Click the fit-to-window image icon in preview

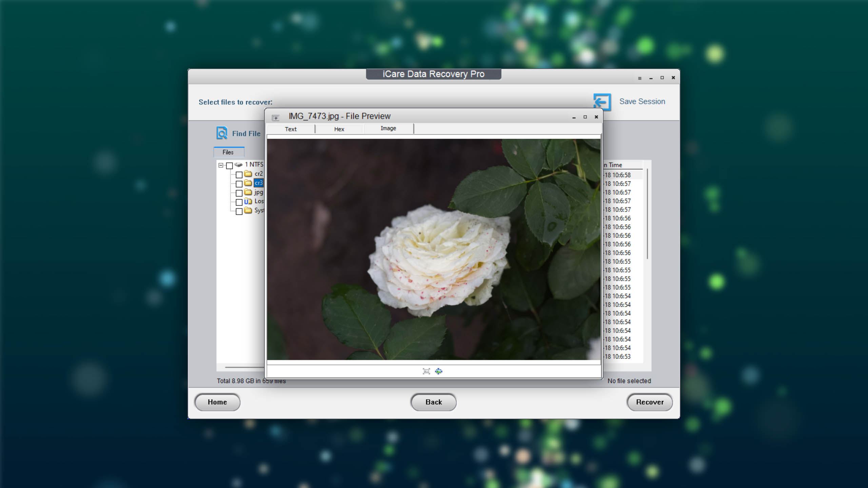pyautogui.click(x=439, y=371)
